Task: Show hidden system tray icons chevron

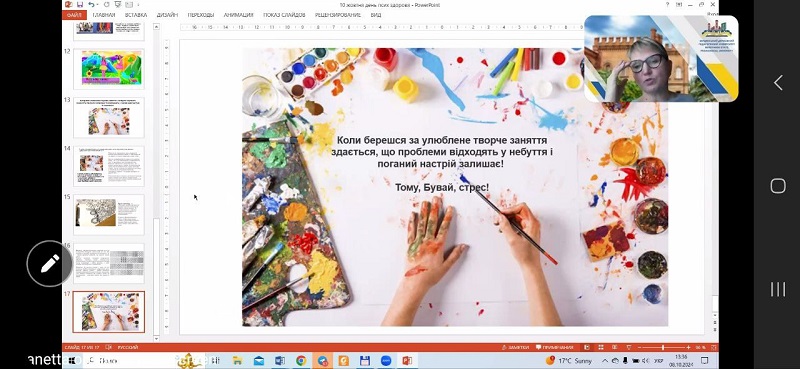Action: click(x=605, y=361)
